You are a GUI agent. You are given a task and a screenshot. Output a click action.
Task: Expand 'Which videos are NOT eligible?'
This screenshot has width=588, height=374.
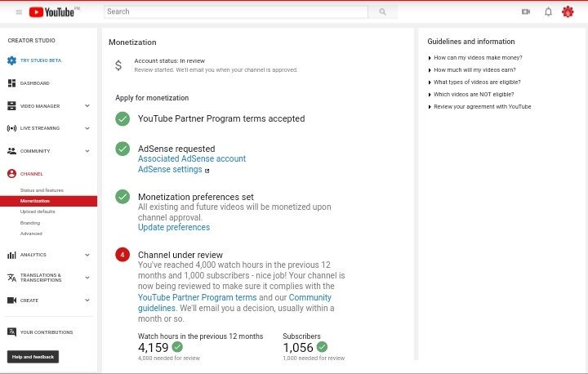tap(471, 95)
